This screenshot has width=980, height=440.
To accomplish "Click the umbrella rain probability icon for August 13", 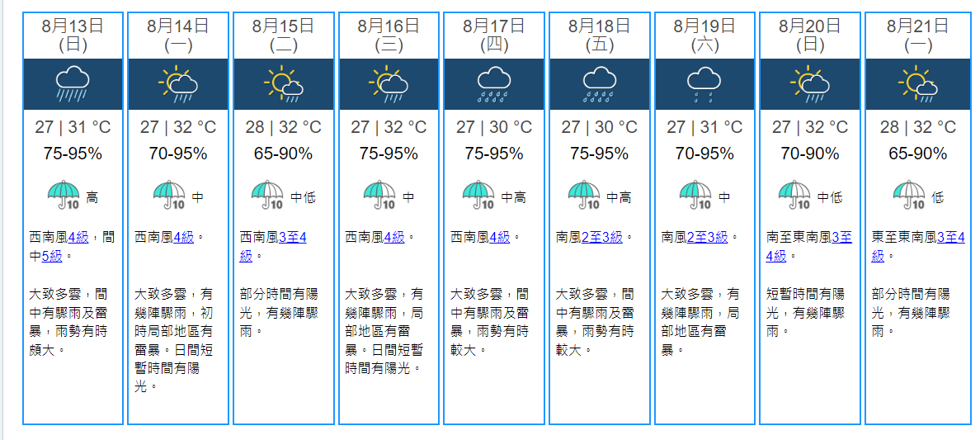I will click(x=64, y=196).
